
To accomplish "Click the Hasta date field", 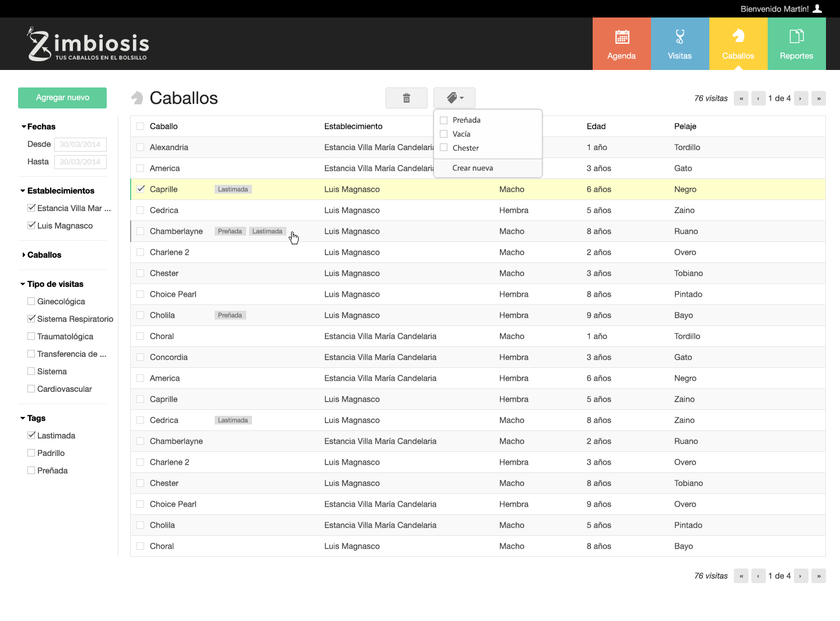I will [x=80, y=162].
